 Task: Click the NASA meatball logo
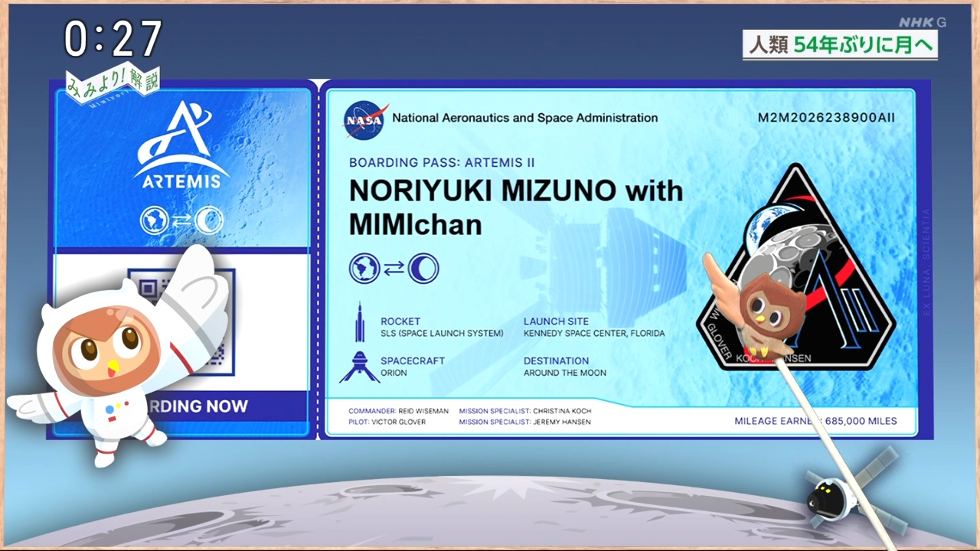[x=365, y=119]
